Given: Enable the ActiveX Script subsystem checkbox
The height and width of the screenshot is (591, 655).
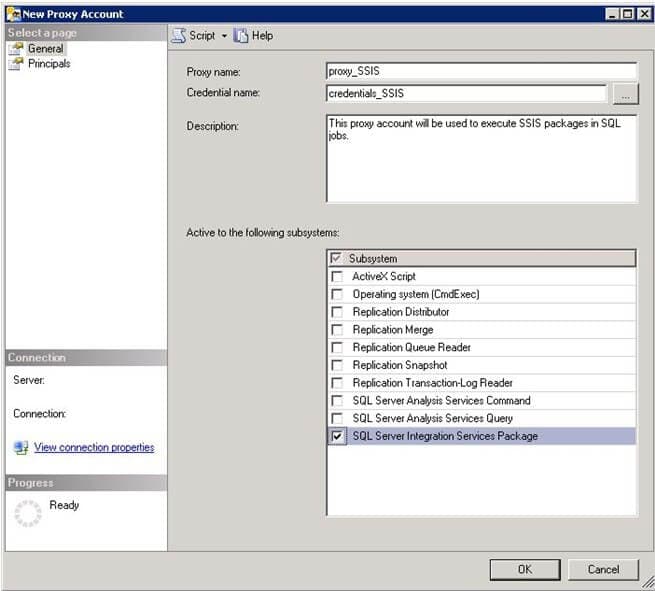Looking at the screenshot, I should [x=337, y=276].
